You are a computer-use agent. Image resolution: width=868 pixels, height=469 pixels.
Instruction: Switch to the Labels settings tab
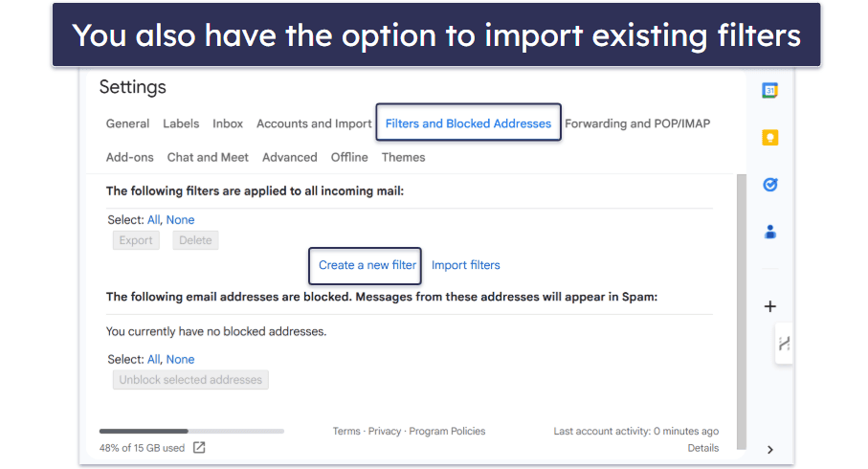(x=181, y=123)
